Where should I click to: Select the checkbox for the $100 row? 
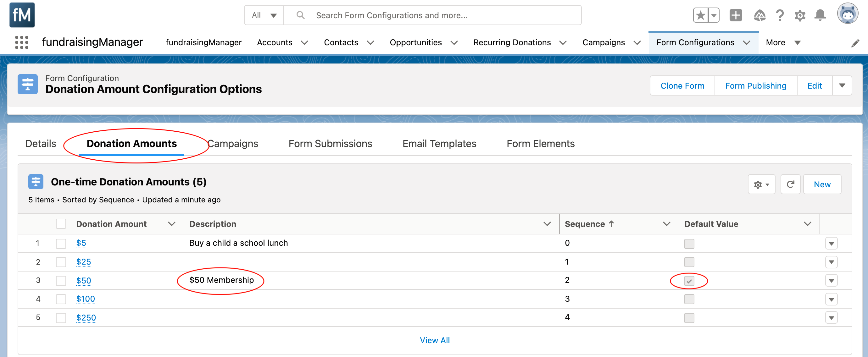tap(61, 299)
